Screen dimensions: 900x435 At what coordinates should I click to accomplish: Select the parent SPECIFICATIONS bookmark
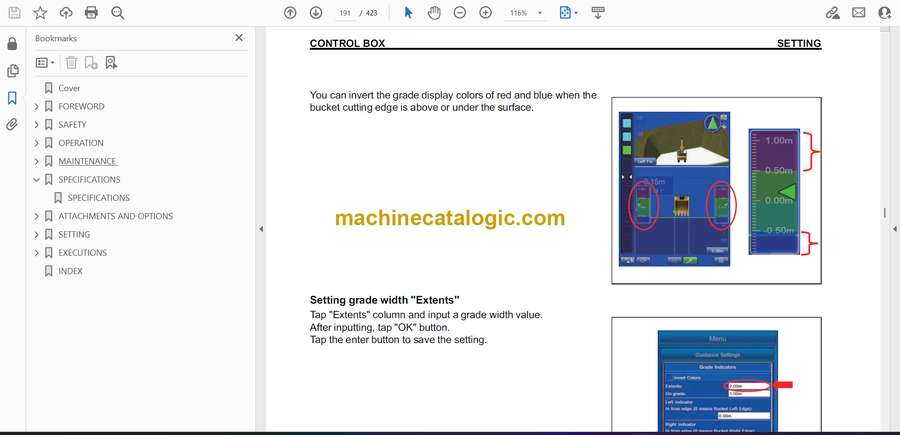(89, 180)
